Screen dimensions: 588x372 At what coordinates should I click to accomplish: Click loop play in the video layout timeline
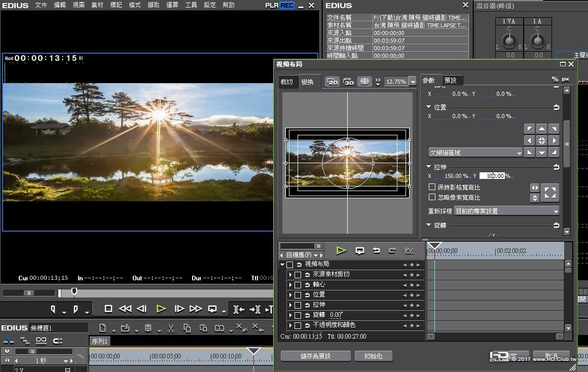pos(359,250)
